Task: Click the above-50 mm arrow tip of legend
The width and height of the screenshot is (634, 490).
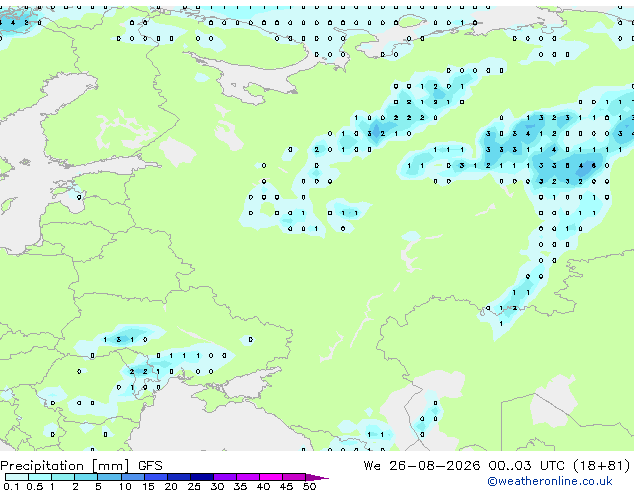Action: click(x=317, y=478)
